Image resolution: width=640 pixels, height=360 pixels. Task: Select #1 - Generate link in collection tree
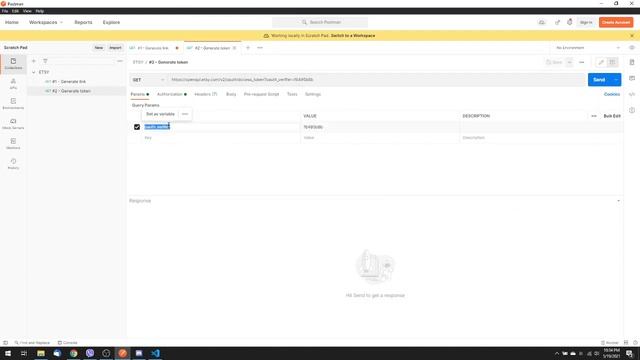[69, 82]
